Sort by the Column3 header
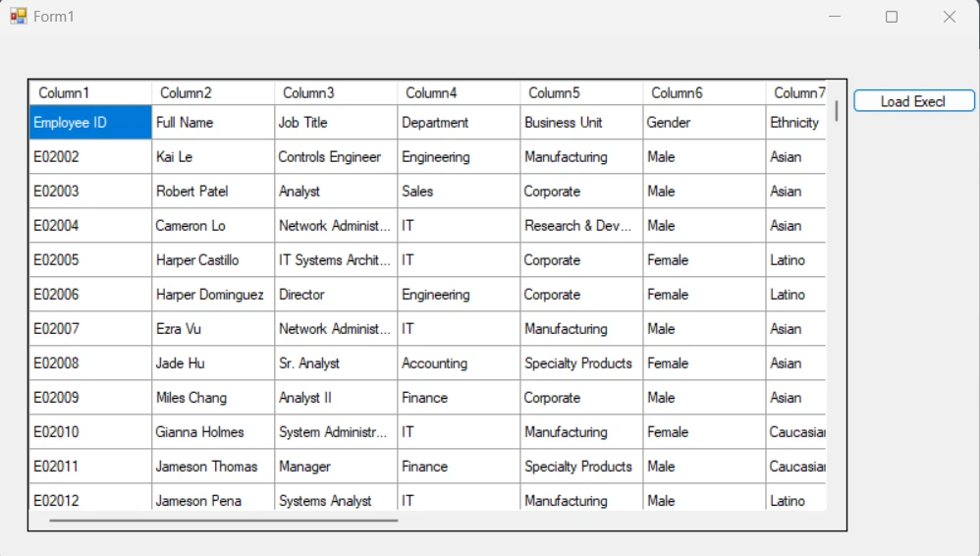The height and width of the screenshot is (556, 980). (x=336, y=93)
